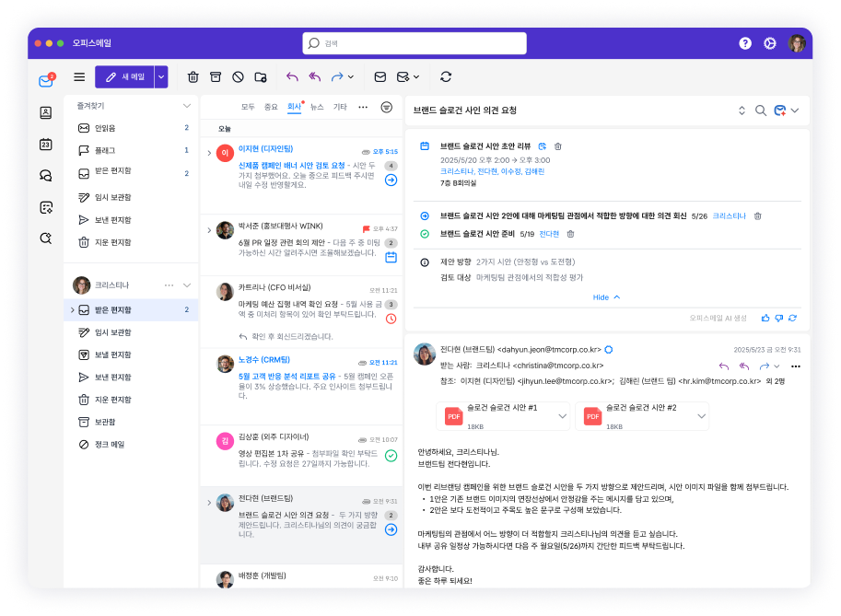This screenshot has height=616, width=841.
Task: Reply all from the main toolbar
Action: [315, 77]
